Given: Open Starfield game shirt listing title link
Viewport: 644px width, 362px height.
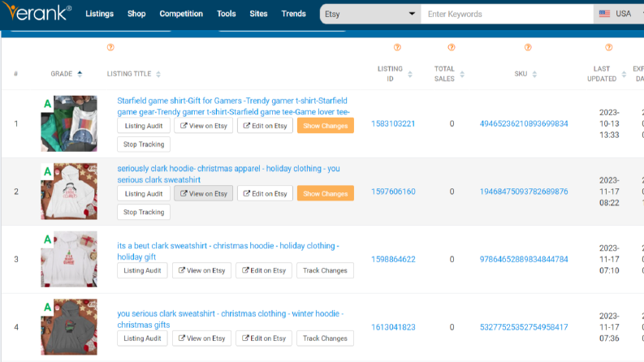Looking at the screenshot, I should pos(233,106).
